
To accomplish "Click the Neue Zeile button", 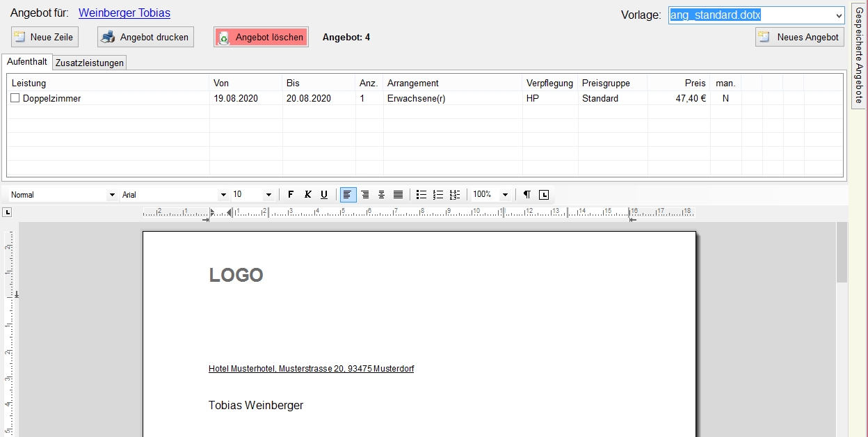I will [x=45, y=37].
